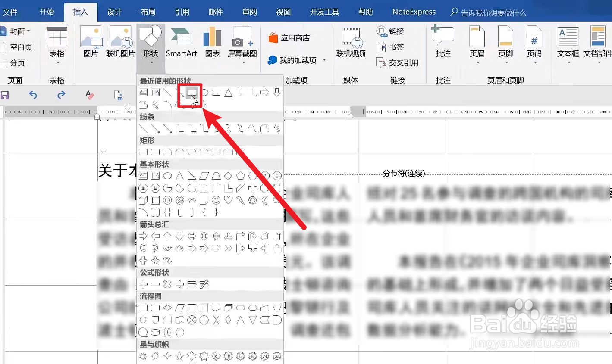Viewport: 612px width, 364px height.
Task: Select explosion 1 in stars and banners
Action: (143, 356)
